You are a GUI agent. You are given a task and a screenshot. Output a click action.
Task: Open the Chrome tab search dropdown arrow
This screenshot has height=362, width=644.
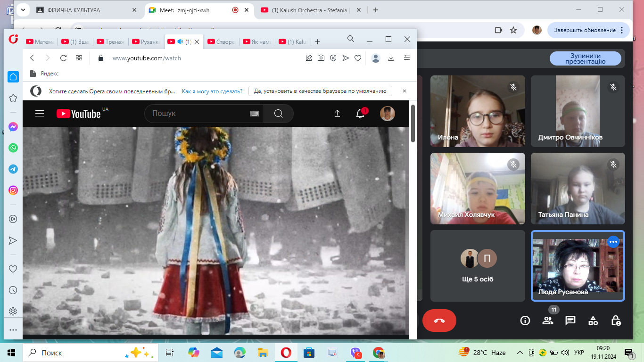click(x=23, y=9)
